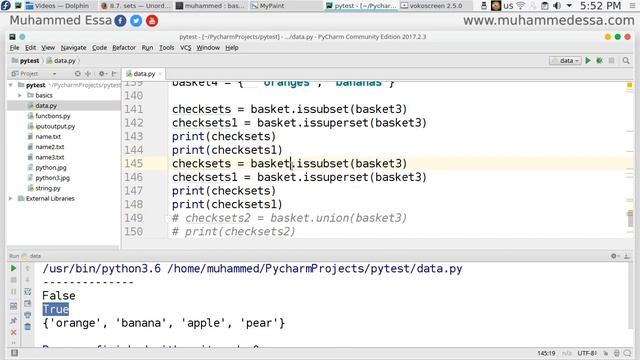The height and width of the screenshot is (360, 640).
Task: Toggle tool window buttons in status bar corner
Action: click(14, 353)
